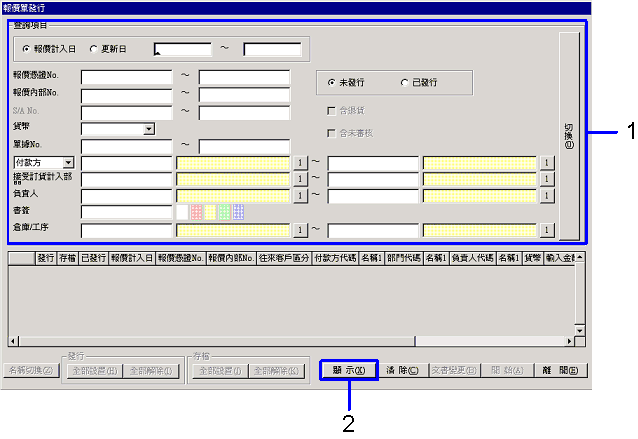The height and width of the screenshot is (439, 638).
Task: Tick the 含未審核 checkbox
Action: tap(331, 133)
